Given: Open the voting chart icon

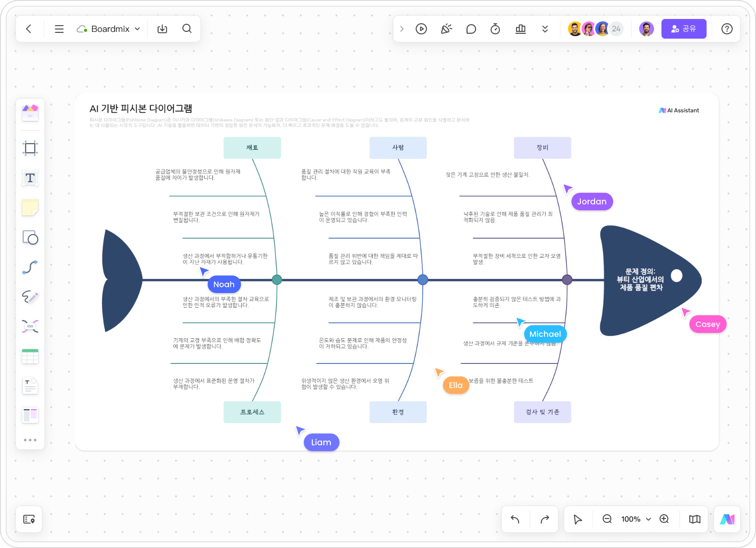Looking at the screenshot, I should 520,29.
